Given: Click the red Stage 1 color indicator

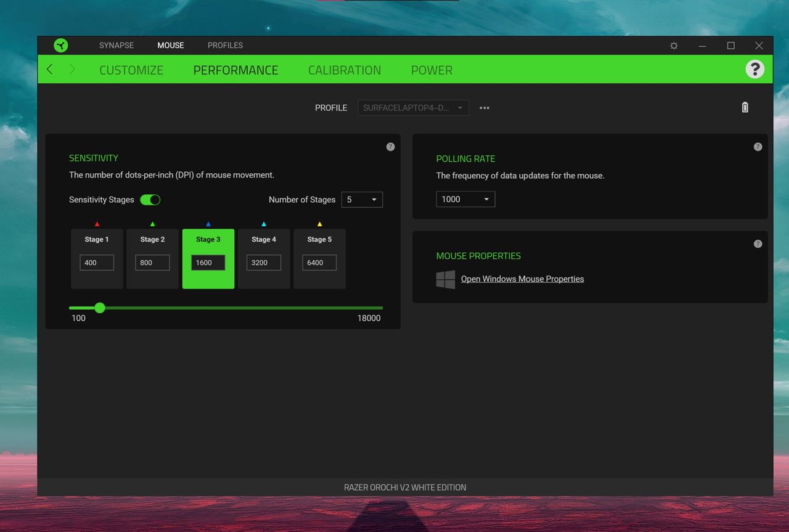Looking at the screenshot, I should tap(97, 224).
